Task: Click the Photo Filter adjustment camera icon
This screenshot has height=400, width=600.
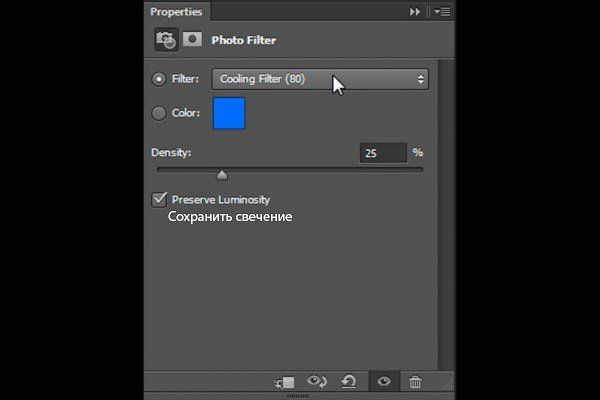Action: coord(166,40)
